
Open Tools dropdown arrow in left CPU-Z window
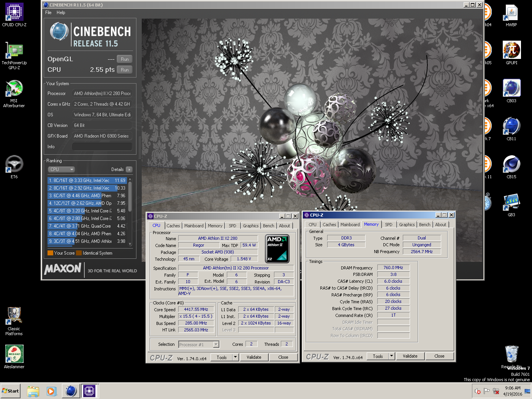click(236, 358)
